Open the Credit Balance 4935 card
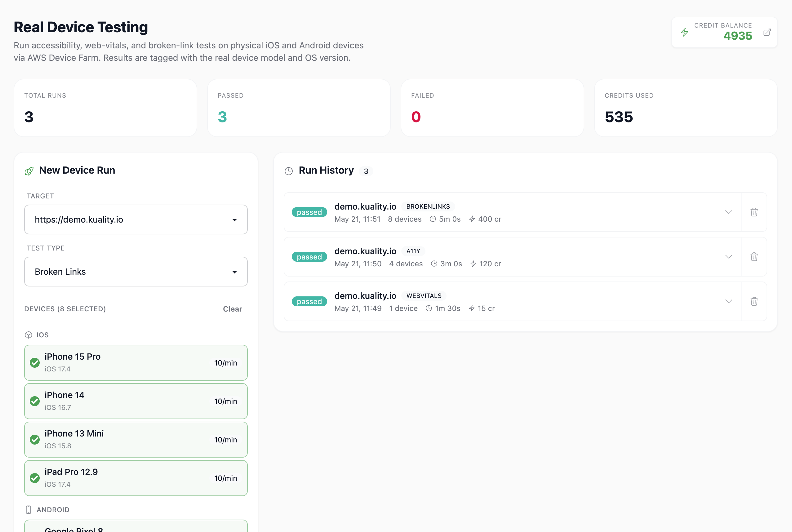This screenshot has width=792, height=532. click(x=724, y=32)
